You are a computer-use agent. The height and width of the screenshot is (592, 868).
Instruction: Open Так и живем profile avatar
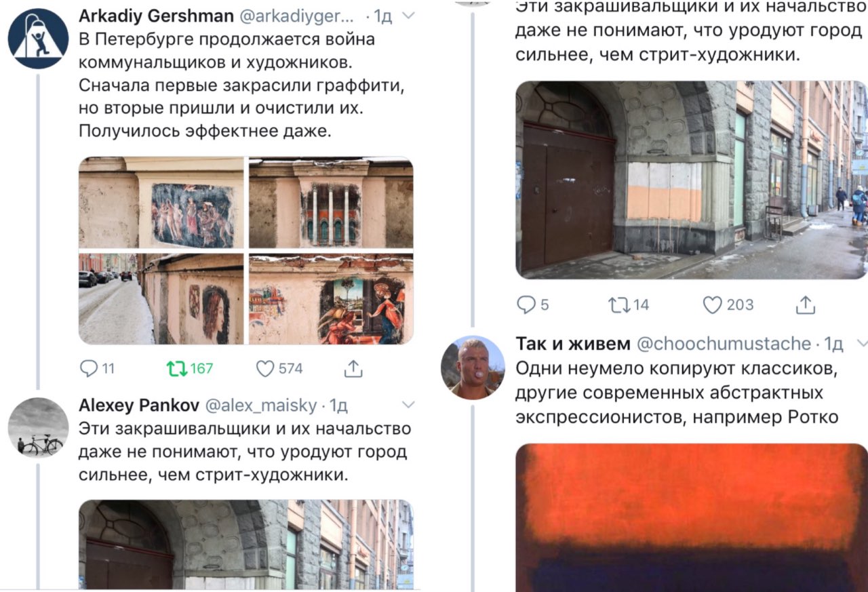(x=473, y=367)
